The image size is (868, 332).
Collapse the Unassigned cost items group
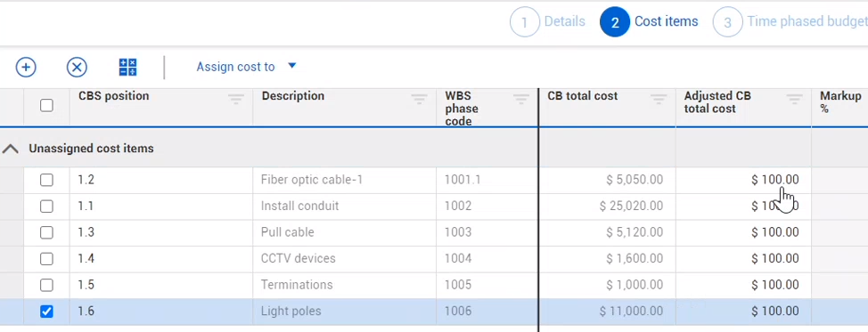[11, 149]
